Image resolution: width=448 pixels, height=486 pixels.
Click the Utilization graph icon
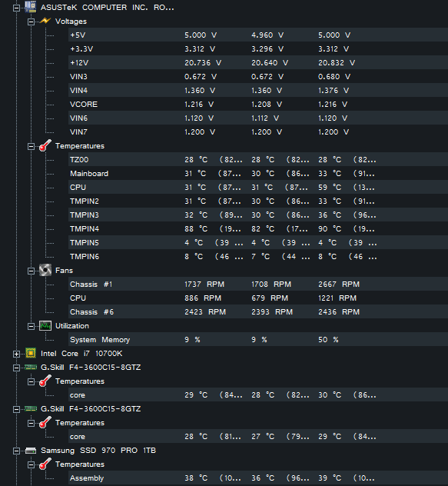pos(45,326)
